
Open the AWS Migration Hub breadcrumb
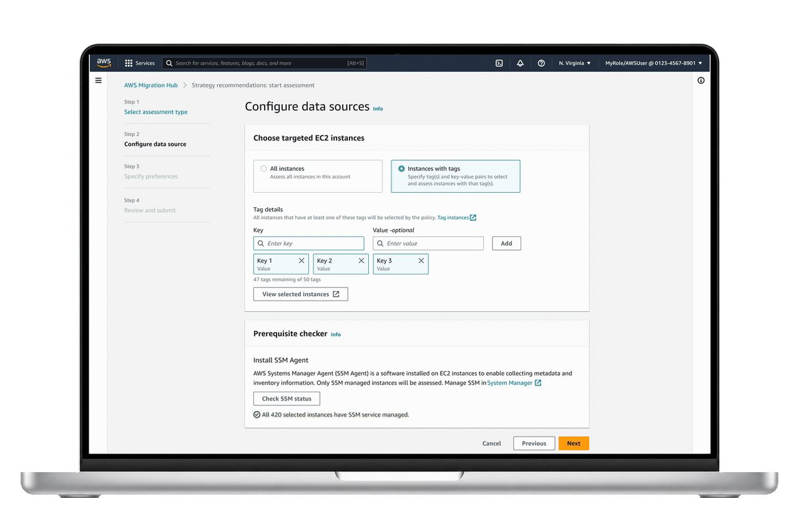click(x=151, y=85)
